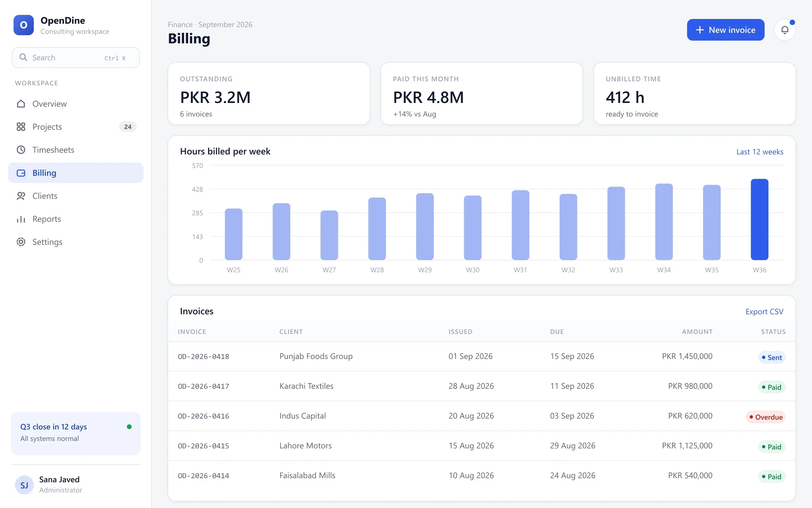Open Settings in the sidebar
Image resolution: width=812 pixels, height=508 pixels.
pos(76,242)
